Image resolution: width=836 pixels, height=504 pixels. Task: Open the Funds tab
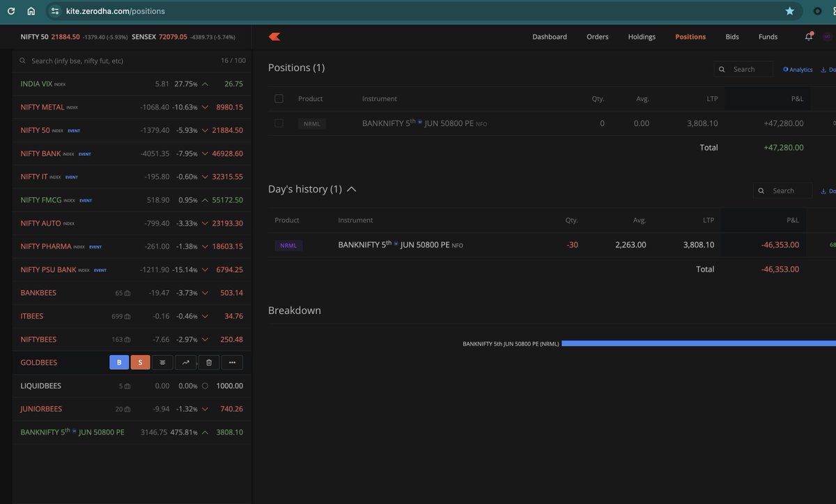[768, 37]
